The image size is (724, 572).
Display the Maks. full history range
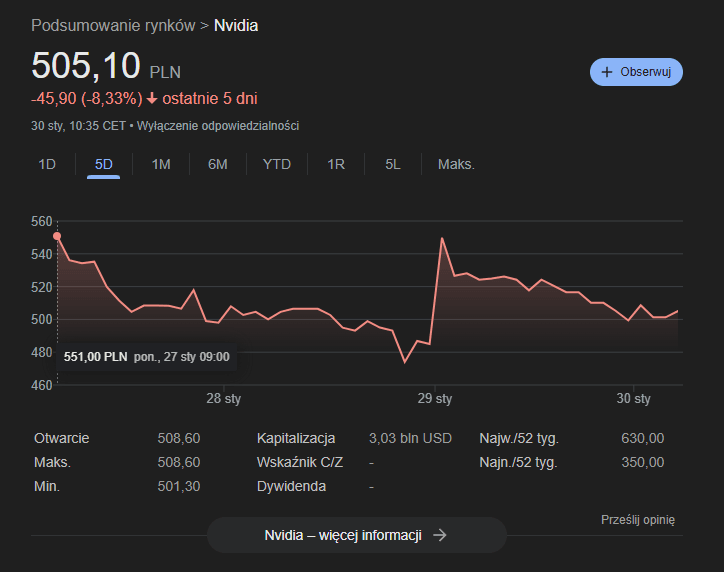click(456, 164)
